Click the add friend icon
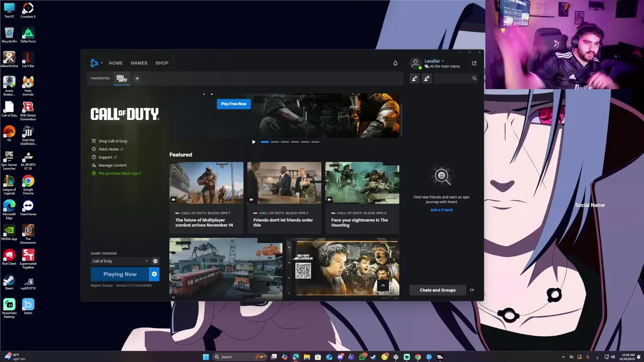Viewport: 644px width, 362px height. coord(415,78)
